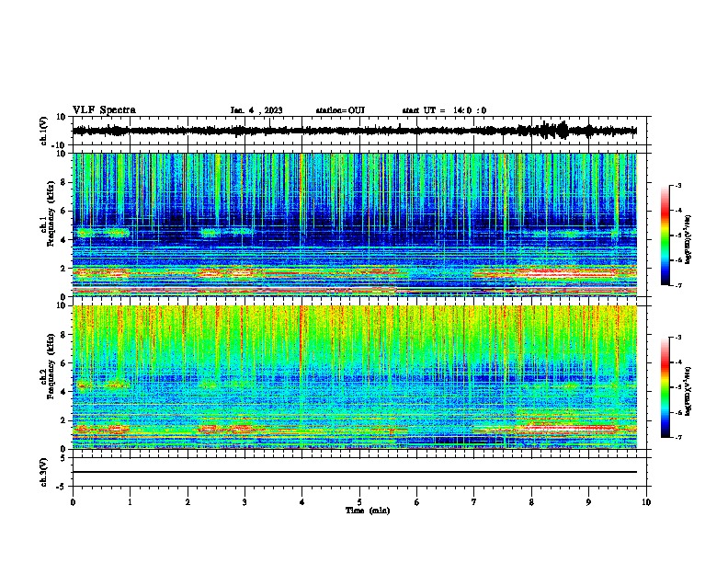Click the '6' kHz tick of ch.1 spectrogram
The height and width of the screenshot is (563, 728).
(x=63, y=211)
